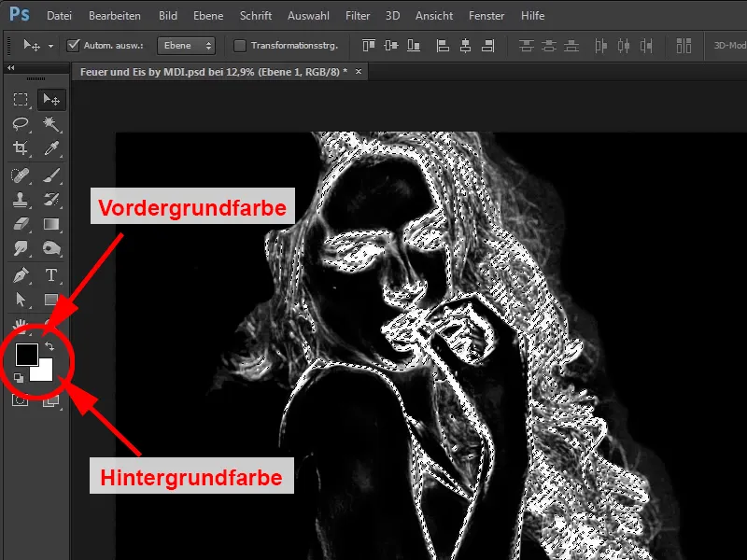Select the Horizontal Type tool
The width and height of the screenshot is (747, 560).
(51, 275)
